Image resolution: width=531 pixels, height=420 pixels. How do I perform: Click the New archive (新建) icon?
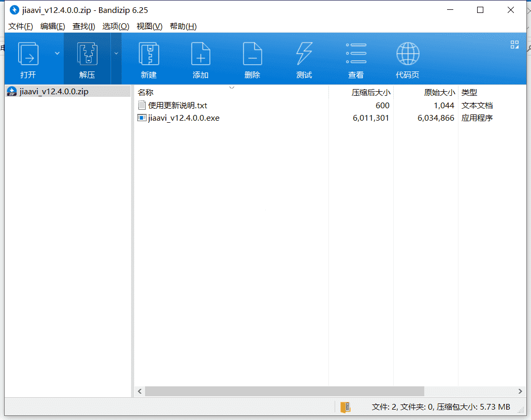(x=149, y=54)
